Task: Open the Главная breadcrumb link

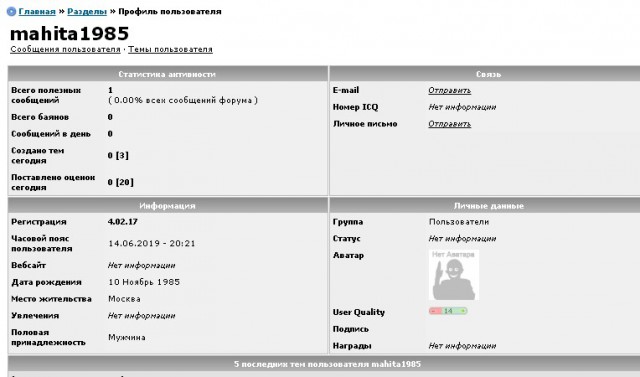Action: (37, 11)
